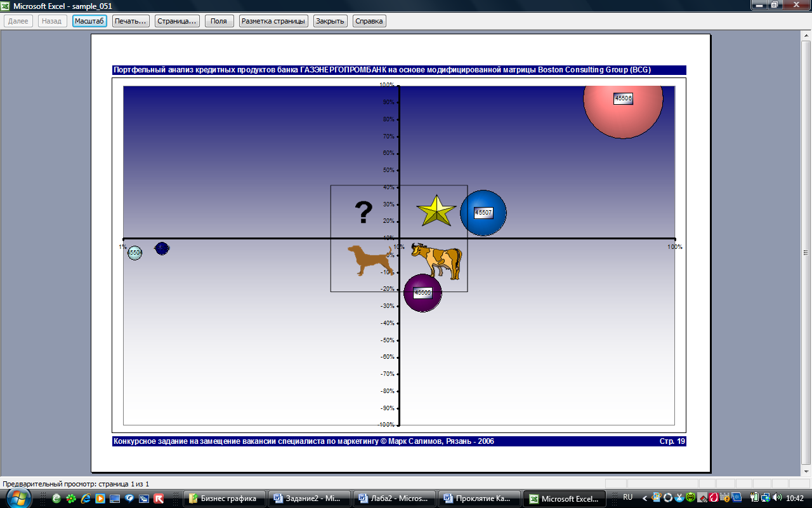Switch to Лаба2 Word document
812x508 pixels.
[x=393, y=498]
